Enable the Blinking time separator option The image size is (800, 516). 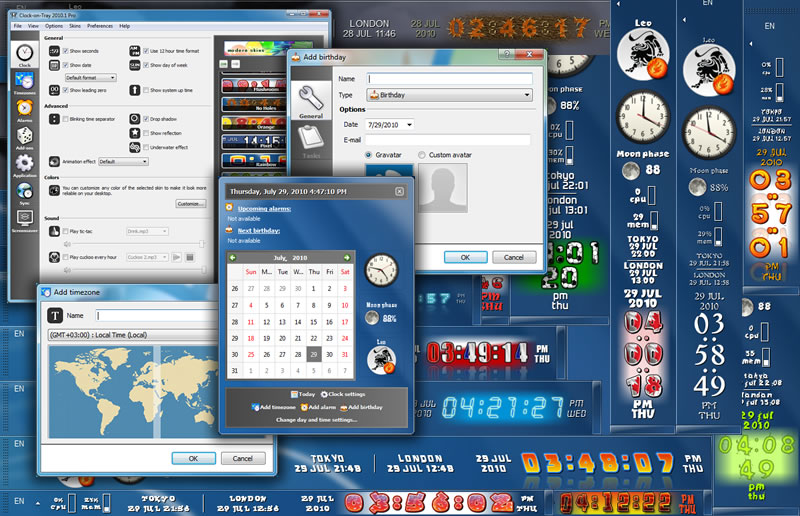[x=66, y=118]
